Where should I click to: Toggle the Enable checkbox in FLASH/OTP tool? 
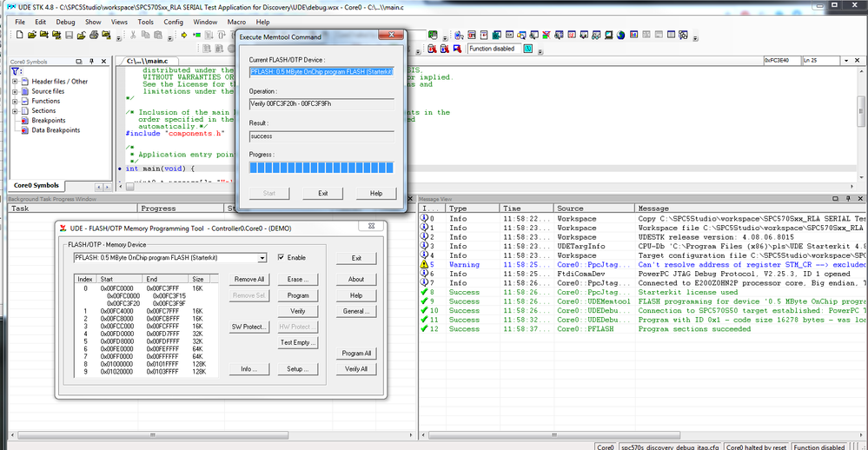coord(282,257)
